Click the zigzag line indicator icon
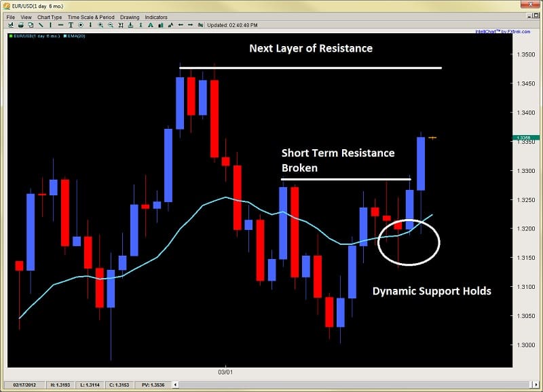Image resolution: width=543 pixels, height=392 pixels. (170, 25)
